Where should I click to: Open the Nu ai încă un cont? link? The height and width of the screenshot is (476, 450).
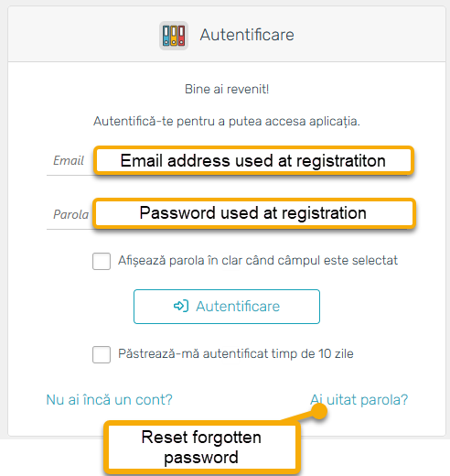click(x=109, y=400)
